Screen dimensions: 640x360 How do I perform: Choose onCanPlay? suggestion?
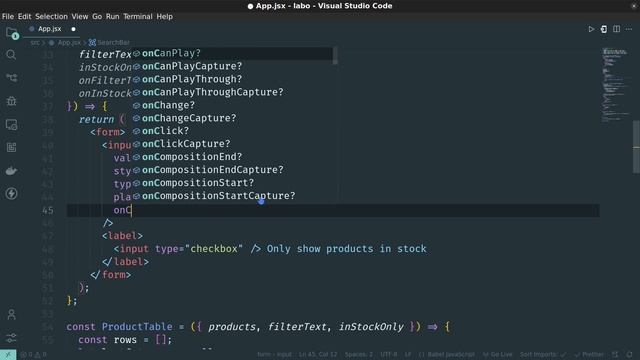click(x=233, y=53)
